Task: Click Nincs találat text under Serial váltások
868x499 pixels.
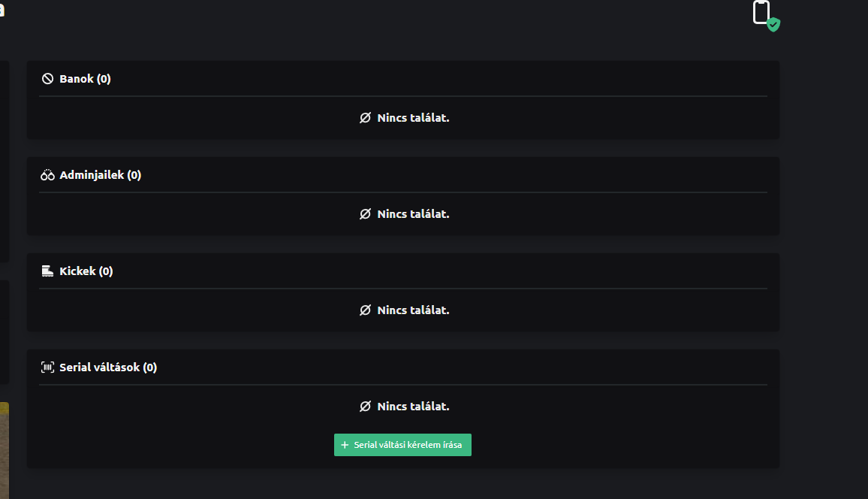Action: pos(413,407)
